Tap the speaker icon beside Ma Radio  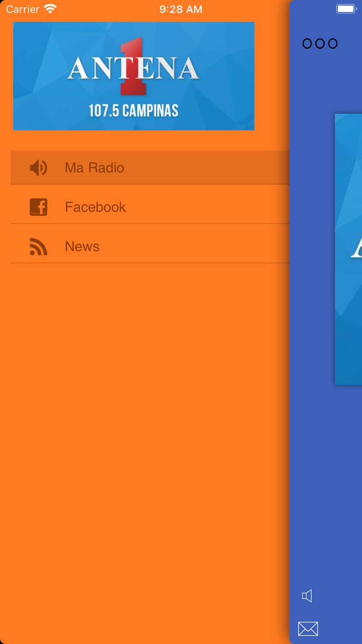point(38,168)
